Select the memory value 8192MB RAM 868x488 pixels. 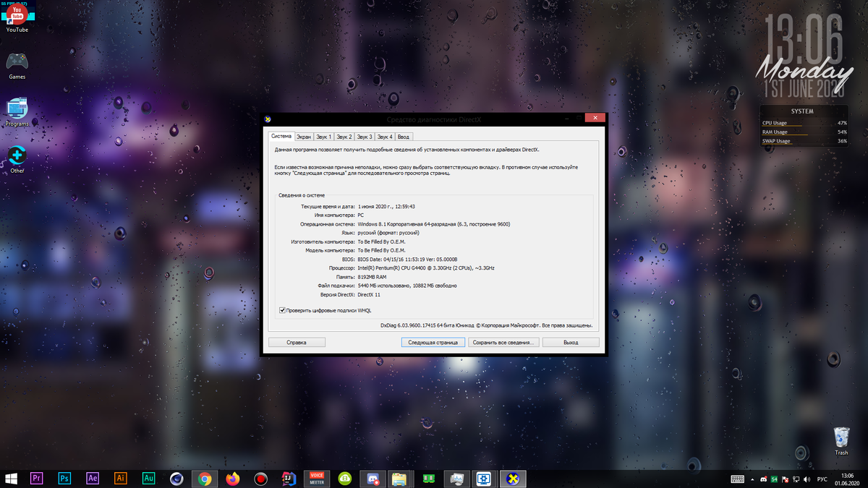tap(372, 277)
